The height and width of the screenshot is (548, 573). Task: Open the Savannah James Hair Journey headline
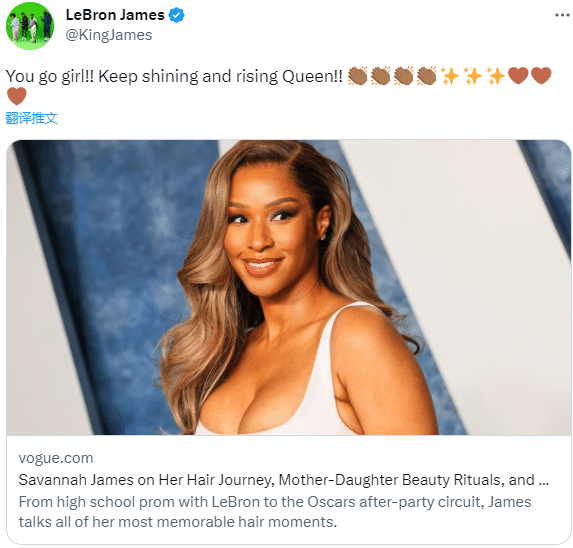tap(284, 480)
